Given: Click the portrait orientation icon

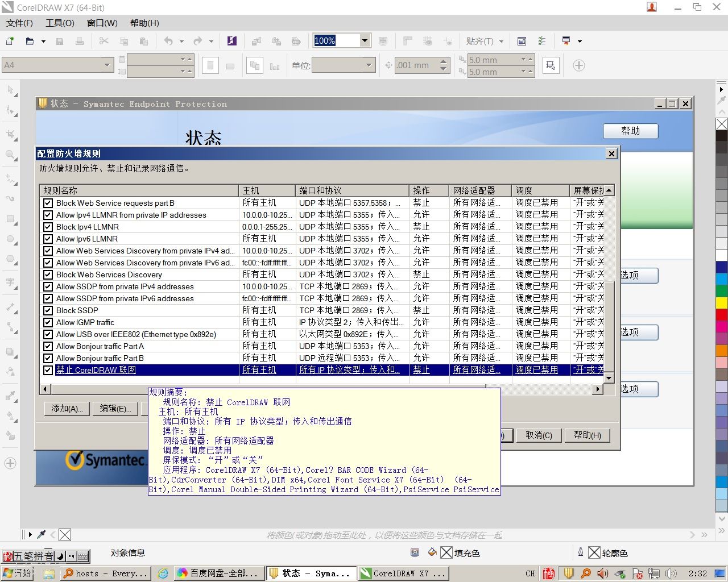Looking at the screenshot, I should (x=210, y=65).
